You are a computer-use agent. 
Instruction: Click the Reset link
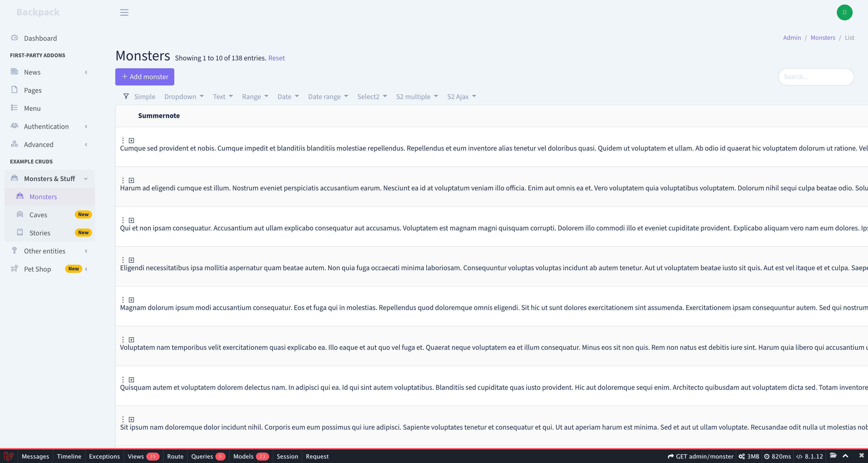[x=276, y=58]
